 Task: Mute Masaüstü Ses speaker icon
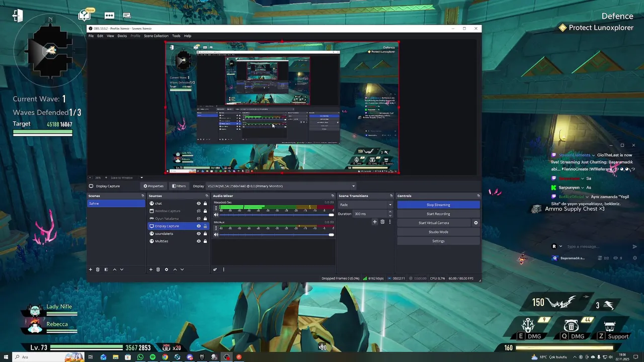tap(216, 215)
